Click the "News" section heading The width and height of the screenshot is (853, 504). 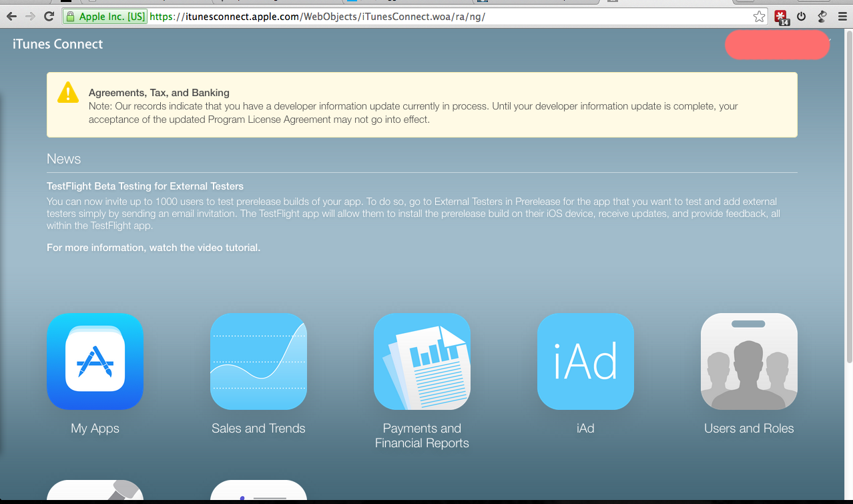point(63,159)
